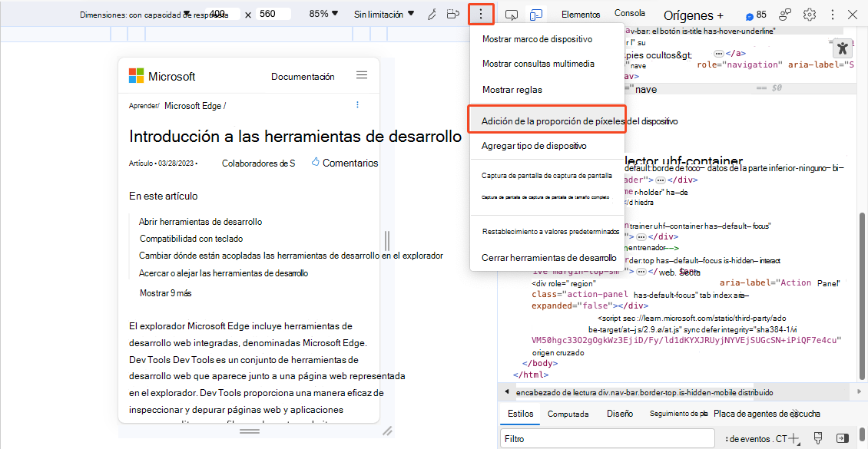Select Adición de la proporción de píxeles del dispositivo

click(x=547, y=120)
